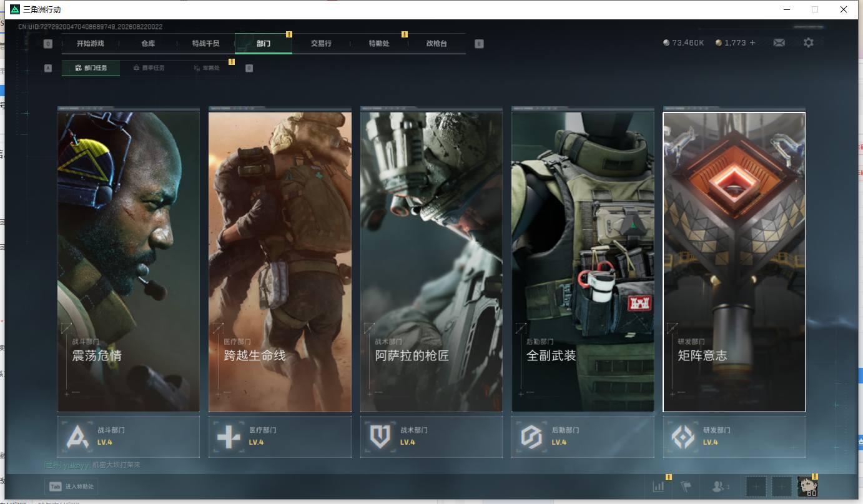Click the 战斗部门 emblem icon
This screenshot has height=504, width=863.
(x=78, y=437)
